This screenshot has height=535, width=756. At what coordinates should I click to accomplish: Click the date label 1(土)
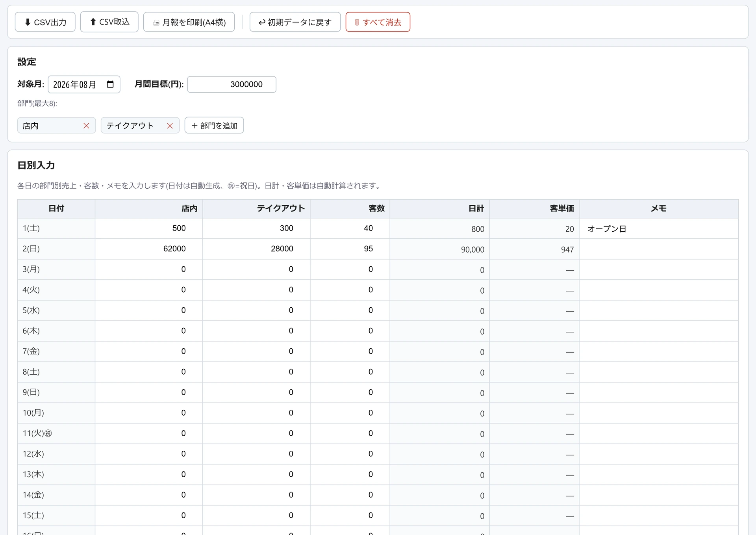point(31,228)
